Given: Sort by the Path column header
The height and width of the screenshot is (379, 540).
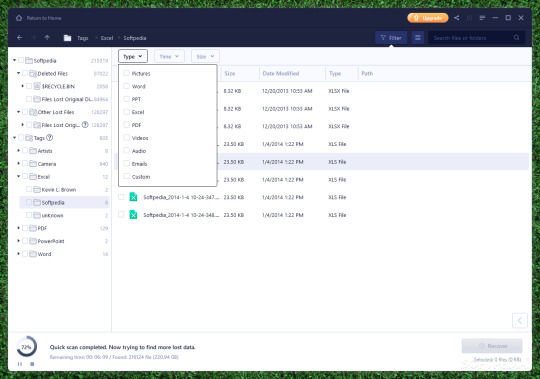Looking at the screenshot, I should pyautogui.click(x=367, y=73).
